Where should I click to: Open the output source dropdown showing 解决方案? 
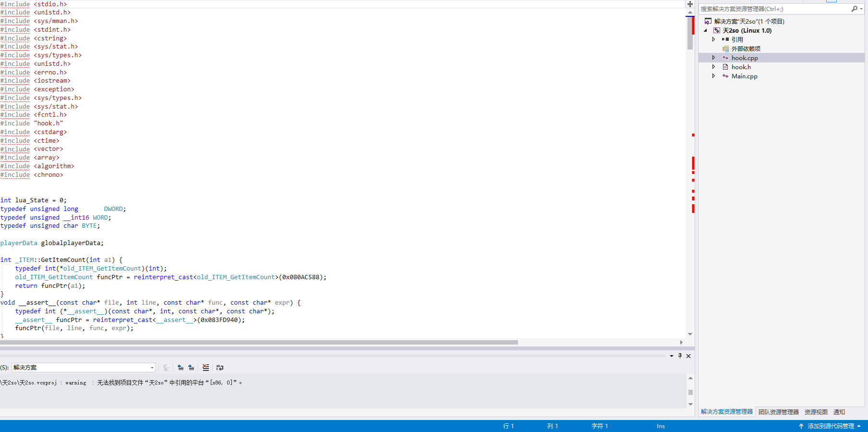point(83,368)
